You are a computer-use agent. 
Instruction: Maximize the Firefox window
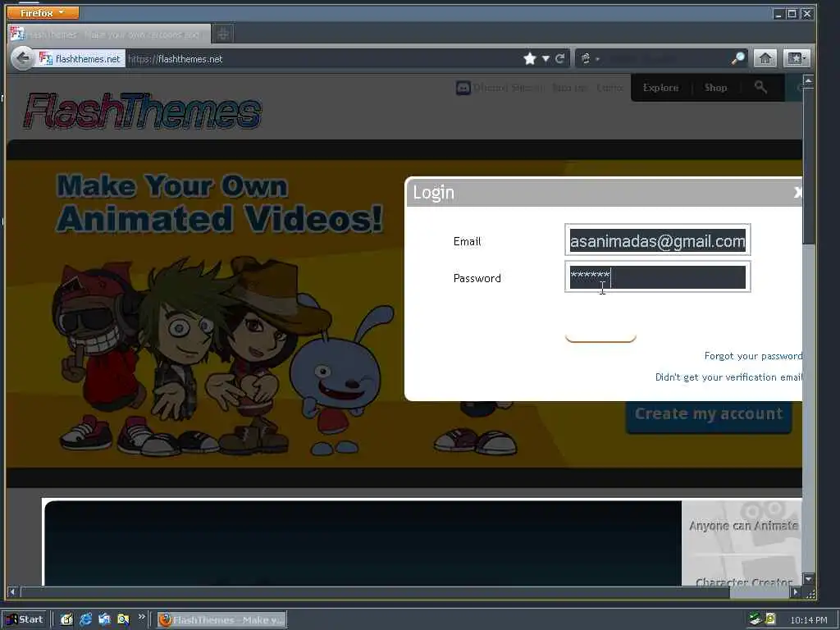click(x=792, y=14)
